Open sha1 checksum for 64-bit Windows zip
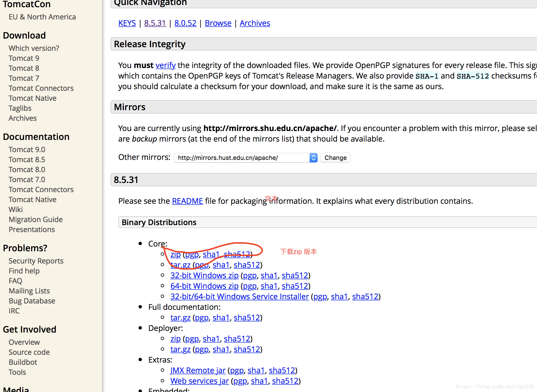The image size is (537, 392). coord(269,286)
